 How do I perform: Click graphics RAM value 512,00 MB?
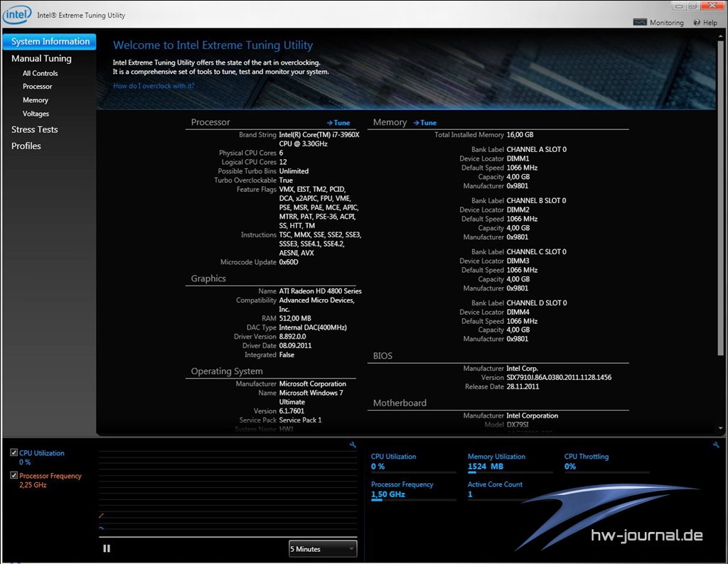point(295,319)
